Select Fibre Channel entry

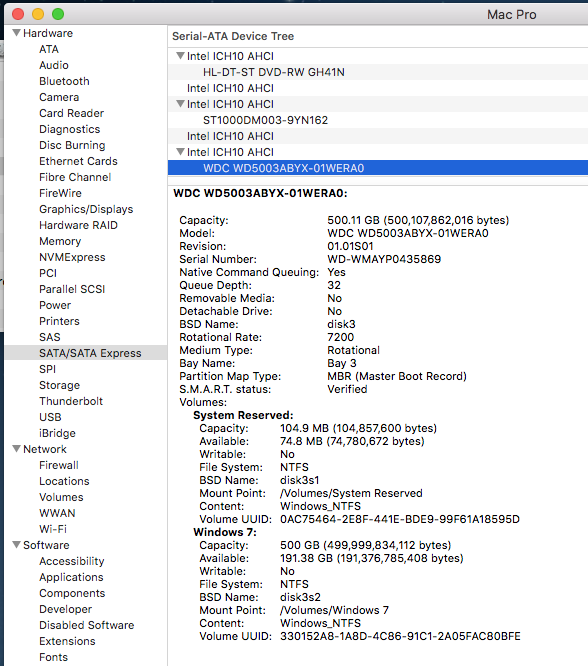[x=75, y=177]
